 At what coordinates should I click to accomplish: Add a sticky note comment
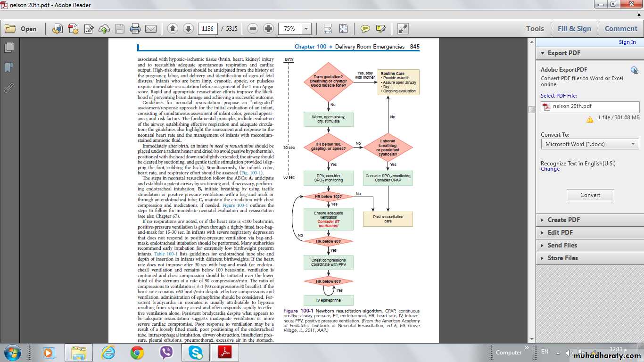[x=365, y=29]
